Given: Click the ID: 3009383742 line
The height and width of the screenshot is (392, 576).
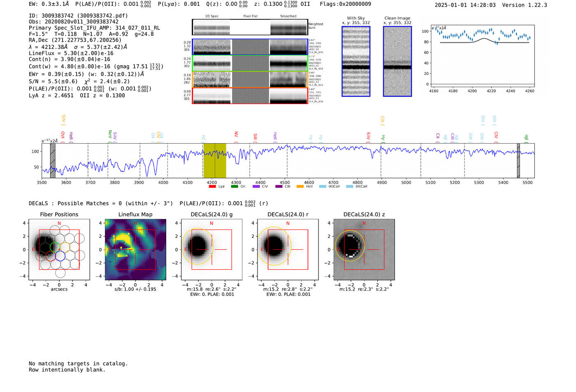Looking at the screenshot, I should click(78, 16).
